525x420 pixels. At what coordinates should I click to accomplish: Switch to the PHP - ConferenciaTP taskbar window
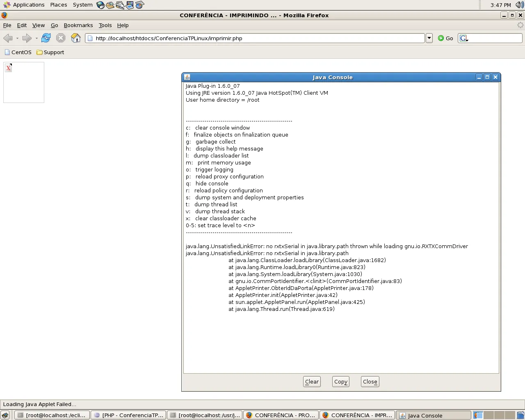click(x=128, y=415)
